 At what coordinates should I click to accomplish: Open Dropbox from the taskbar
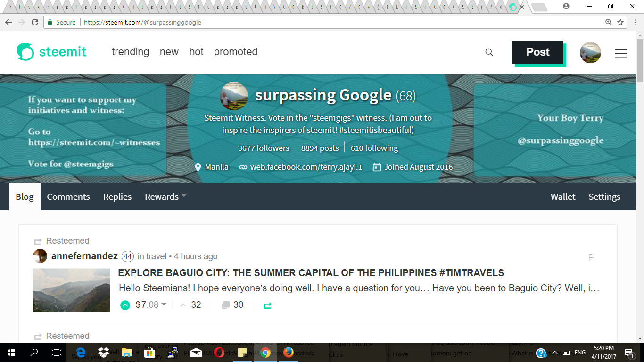point(104,353)
